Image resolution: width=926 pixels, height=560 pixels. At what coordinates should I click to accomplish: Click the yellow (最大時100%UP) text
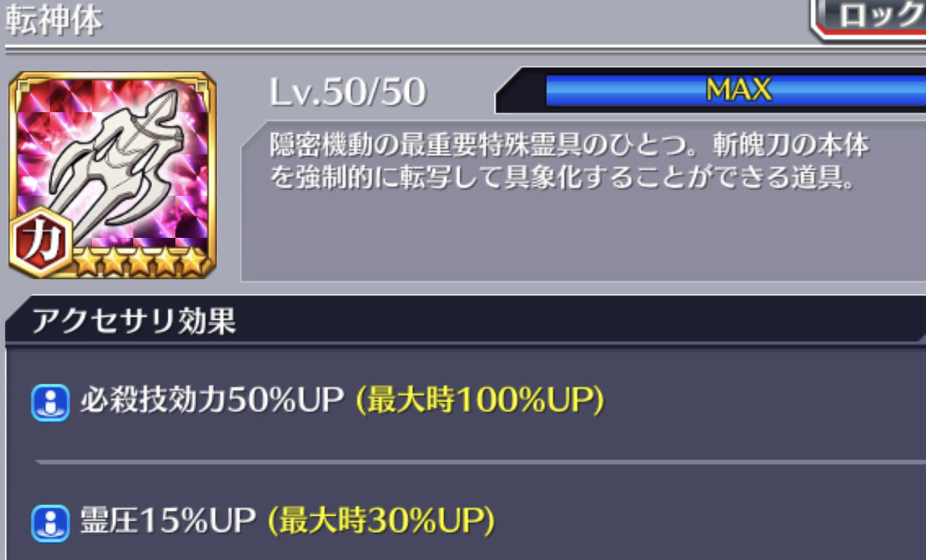click(480, 402)
